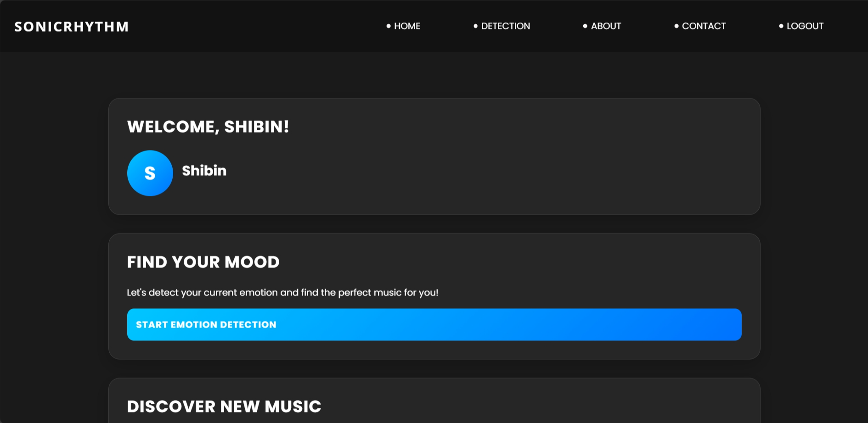
Task: Click Shibin's avatar badge in the welcome card
Action: tap(150, 173)
